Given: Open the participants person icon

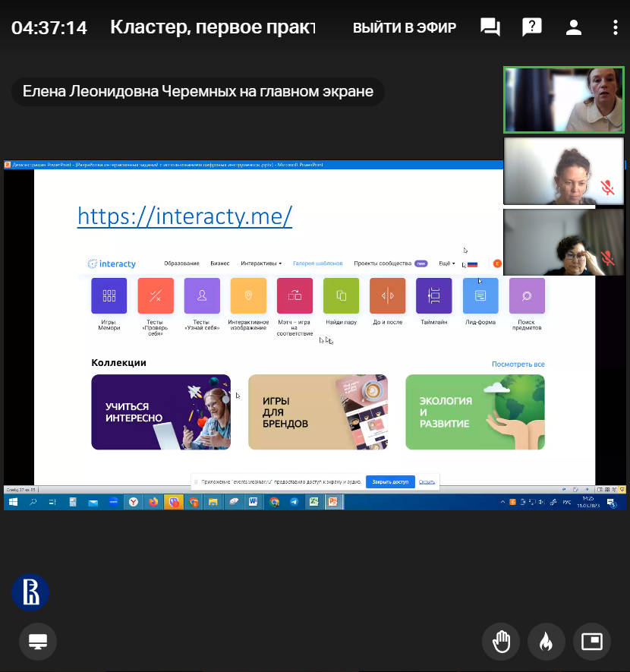Looking at the screenshot, I should tap(574, 28).
